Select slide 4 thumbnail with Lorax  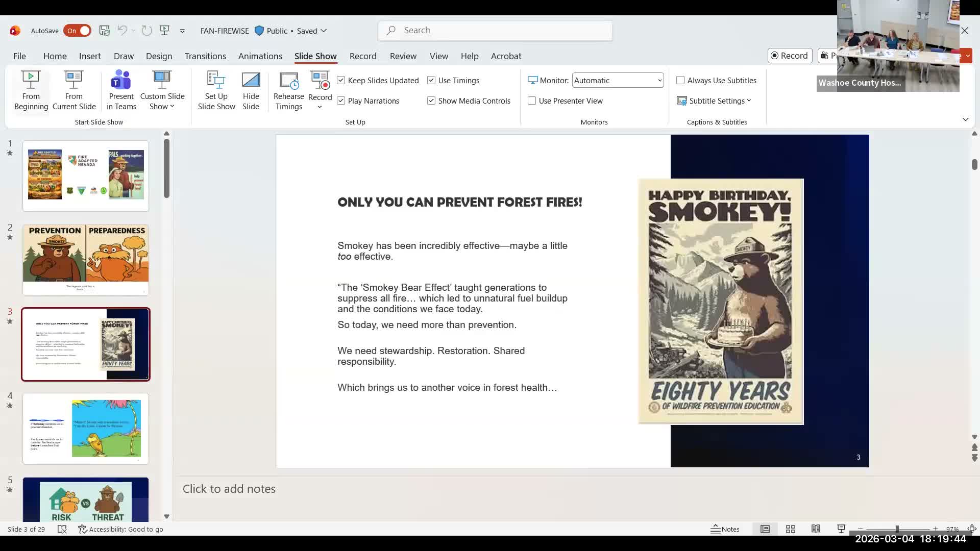[86, 429]
